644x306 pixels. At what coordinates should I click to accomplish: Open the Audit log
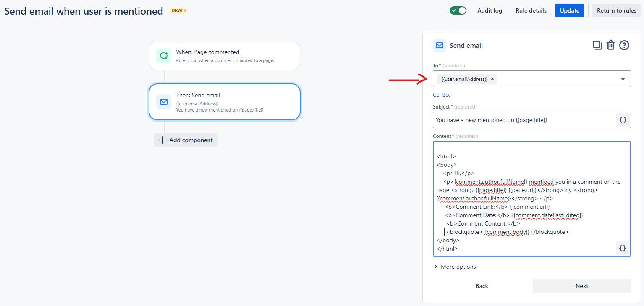tap(490, 10)
